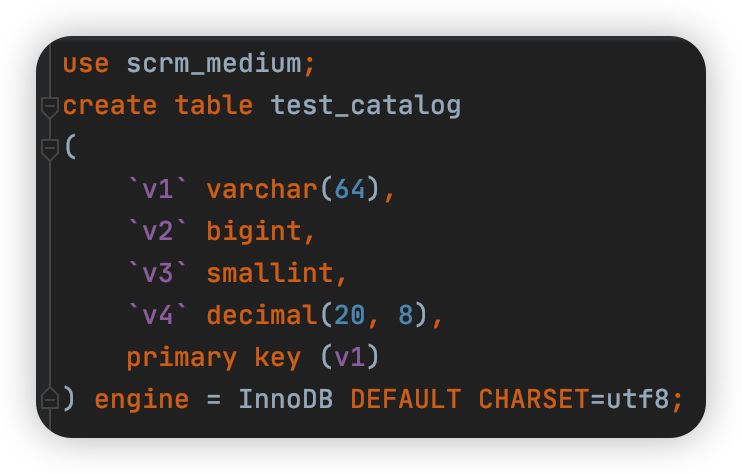Click the number 64 in varchar

(x=349, y=189)
